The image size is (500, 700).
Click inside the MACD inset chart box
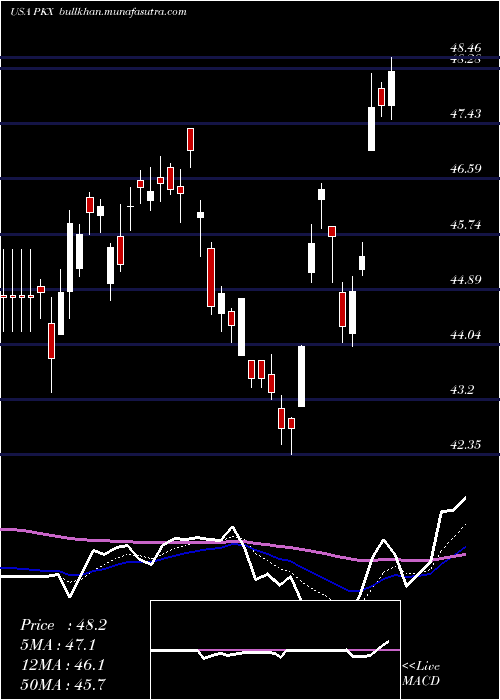(275, 650)
